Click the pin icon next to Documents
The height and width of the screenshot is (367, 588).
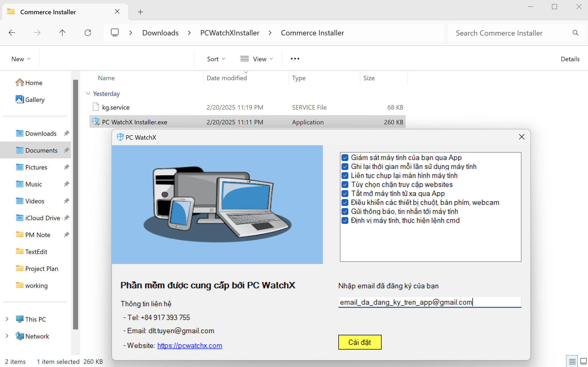(67, 150)
